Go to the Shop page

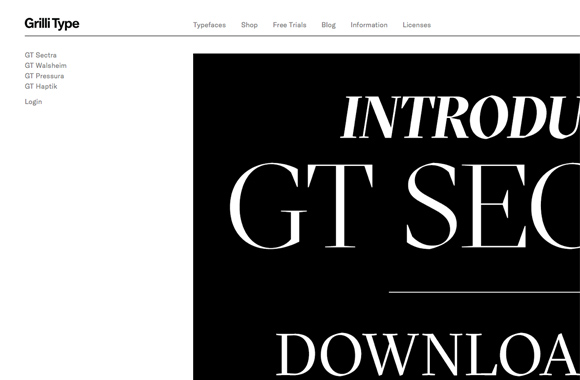coord(249,25)
